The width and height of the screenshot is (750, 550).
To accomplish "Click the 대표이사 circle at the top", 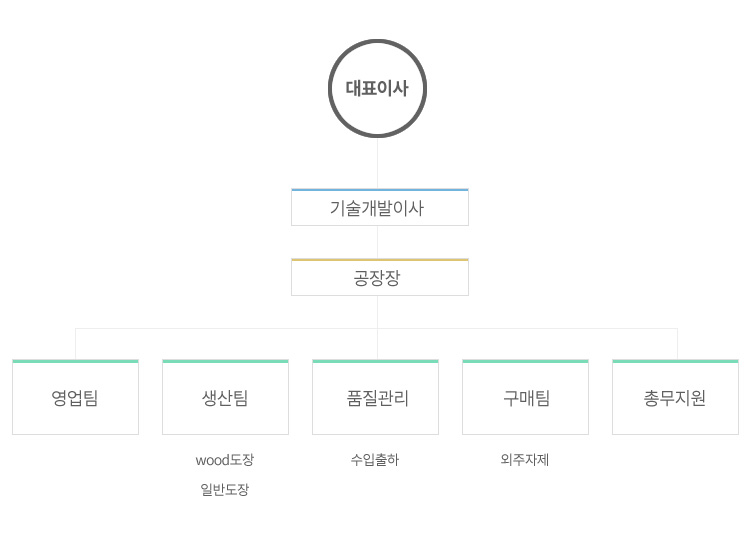I will (377, 88).
